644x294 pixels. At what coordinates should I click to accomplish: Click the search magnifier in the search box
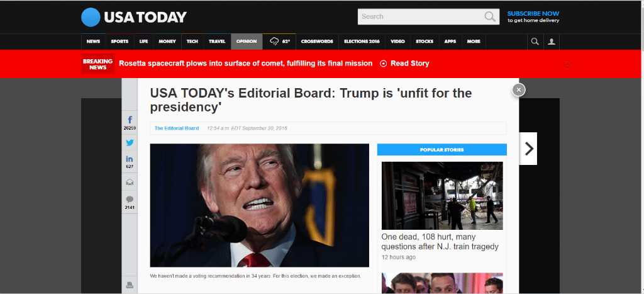[x=489, y=17]
